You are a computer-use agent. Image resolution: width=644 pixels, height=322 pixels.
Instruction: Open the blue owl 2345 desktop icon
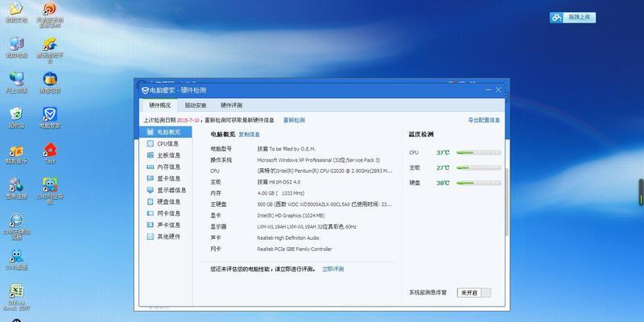[x=16, y=259]
